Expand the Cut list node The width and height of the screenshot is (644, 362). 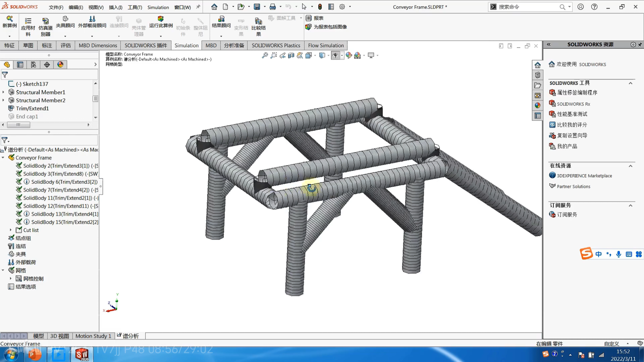click(11, 230)
